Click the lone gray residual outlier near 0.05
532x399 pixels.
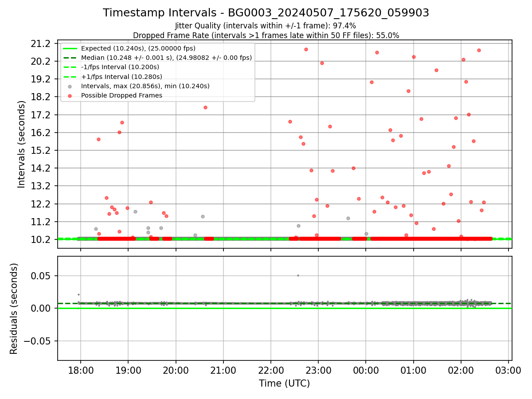point(298,275)
